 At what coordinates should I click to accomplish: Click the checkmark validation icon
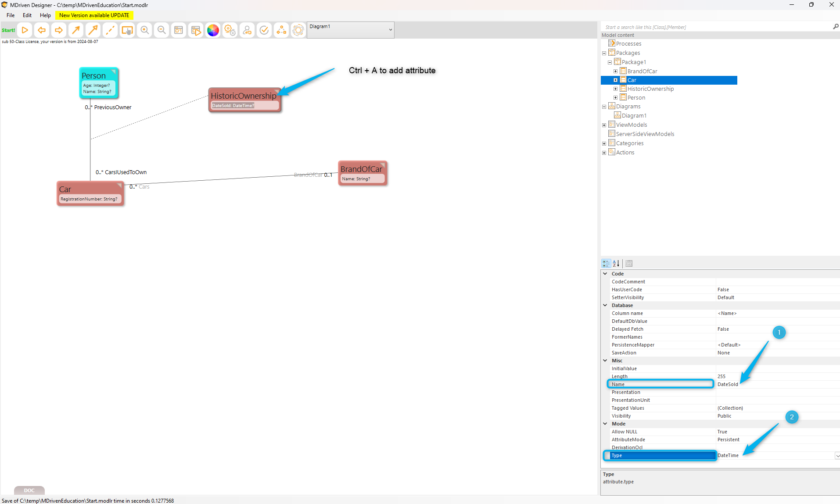click(x=264, y=30)
